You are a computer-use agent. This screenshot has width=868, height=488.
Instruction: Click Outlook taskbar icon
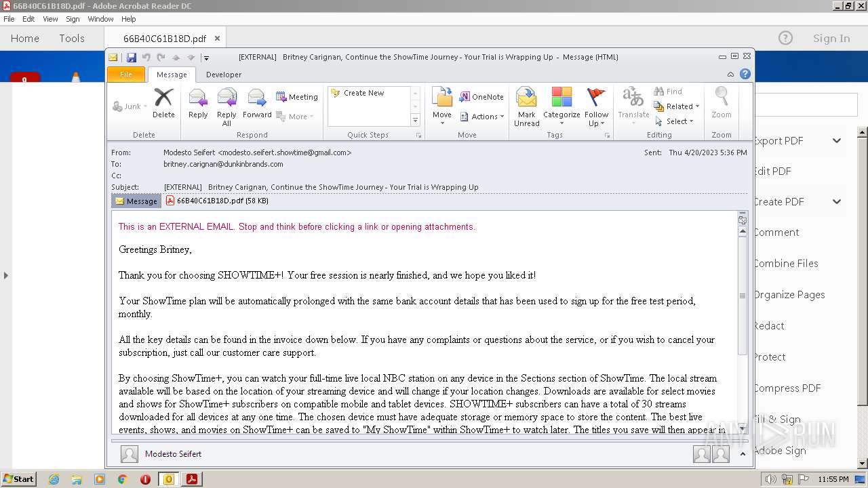click(168, 479)
